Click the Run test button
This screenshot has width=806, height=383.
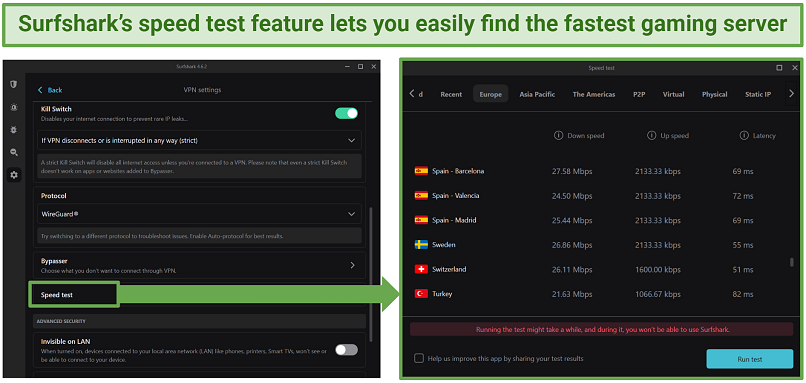tap(749, 359)
